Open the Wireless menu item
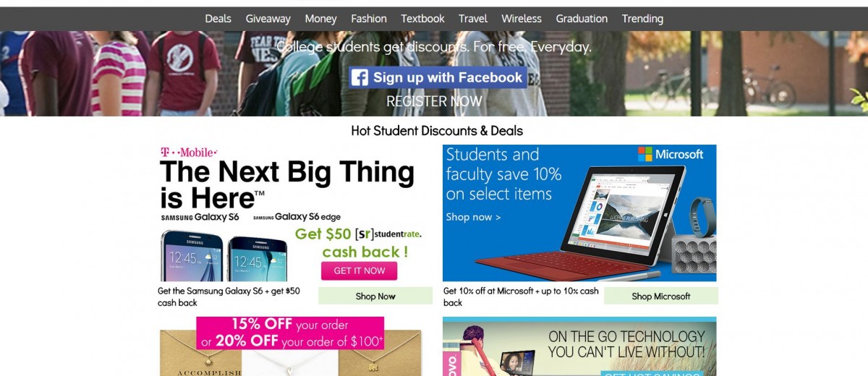The image size is (868, 376). coord(522,19)
